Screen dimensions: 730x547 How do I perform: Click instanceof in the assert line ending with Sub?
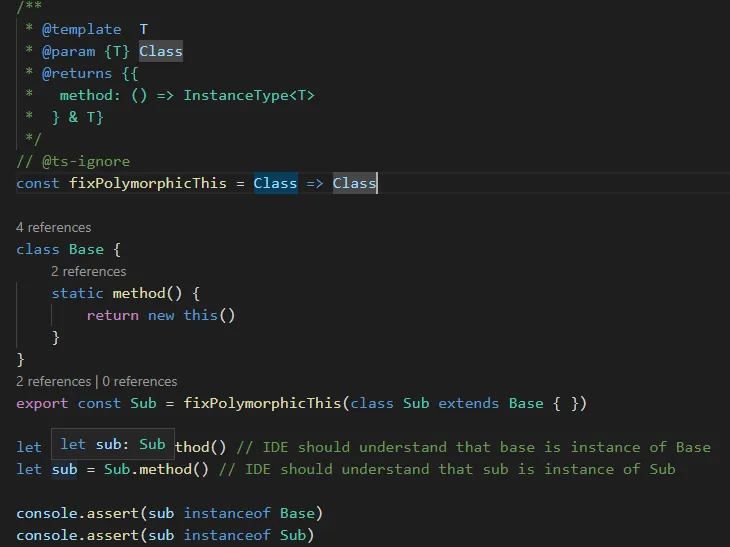[x=227, y=535]
